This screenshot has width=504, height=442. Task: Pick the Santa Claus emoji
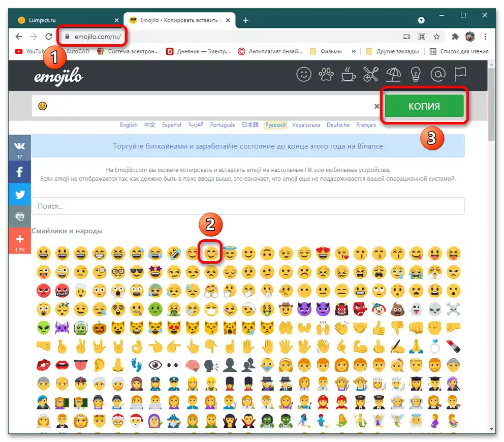click(x=137, y=421)
